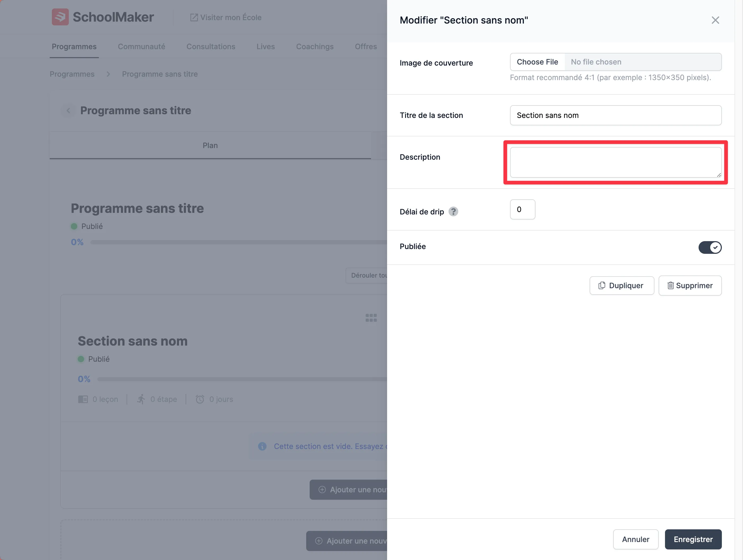Click Ajouter button inside section card
This screenshot has height=560, width=743.
tap(348, 490)
